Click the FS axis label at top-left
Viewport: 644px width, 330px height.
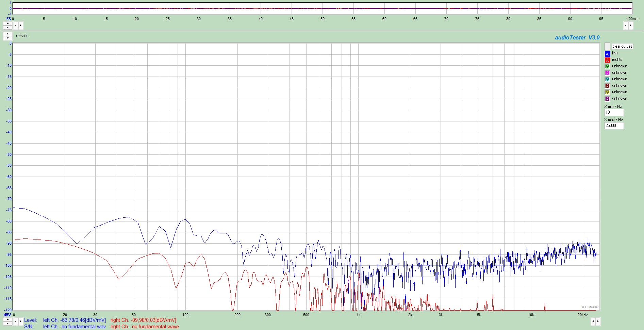(9, 19)
